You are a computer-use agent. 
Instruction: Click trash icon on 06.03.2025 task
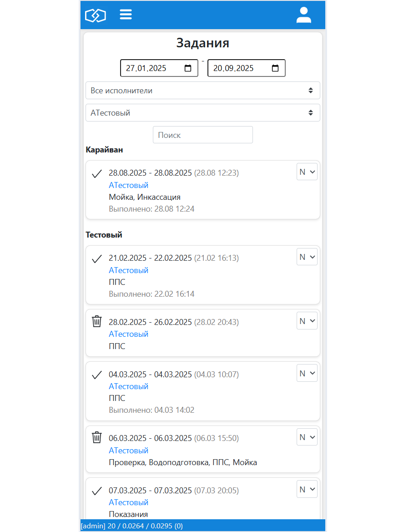click(96, 437)
